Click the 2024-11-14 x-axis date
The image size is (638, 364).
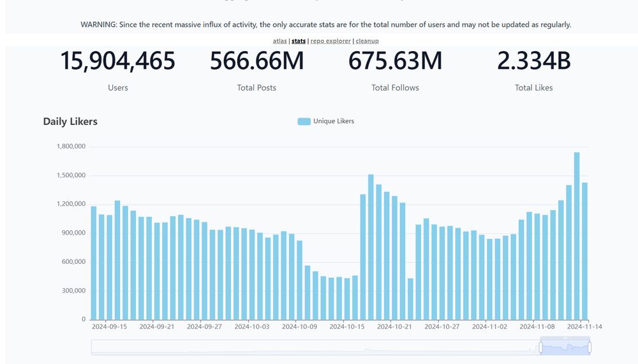pyautogui.click(x=584, y=326)
